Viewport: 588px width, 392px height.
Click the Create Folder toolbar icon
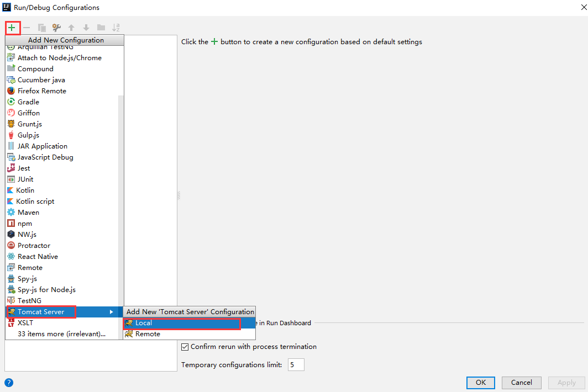(x=101, y=28)
